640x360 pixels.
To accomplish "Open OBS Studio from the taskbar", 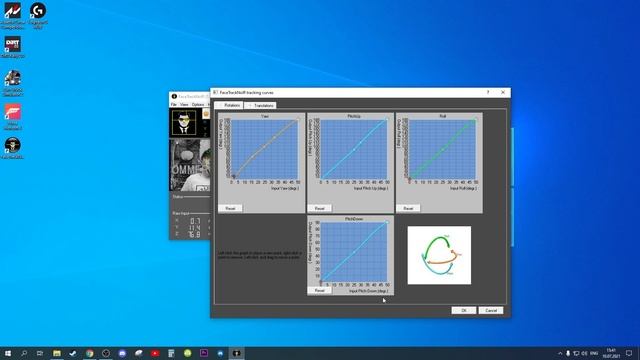I will click(106, 353).
